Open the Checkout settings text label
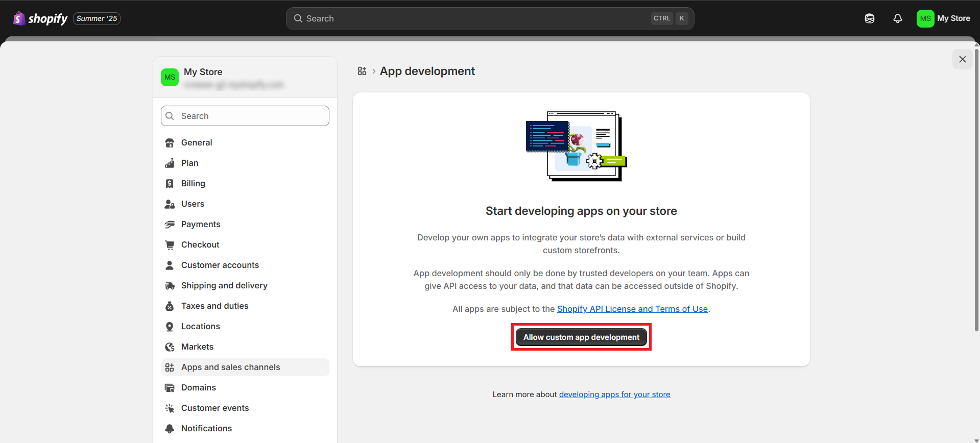 (x=200, y=244)
